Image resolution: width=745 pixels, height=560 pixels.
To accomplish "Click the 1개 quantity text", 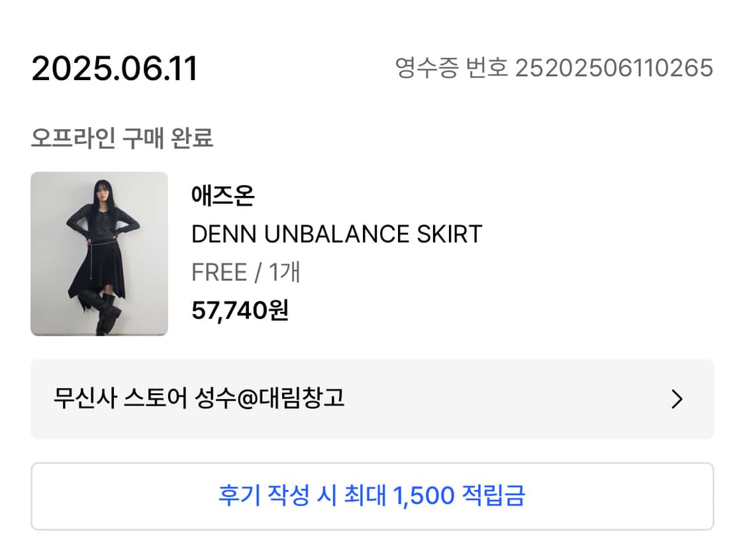I will 284,273.
